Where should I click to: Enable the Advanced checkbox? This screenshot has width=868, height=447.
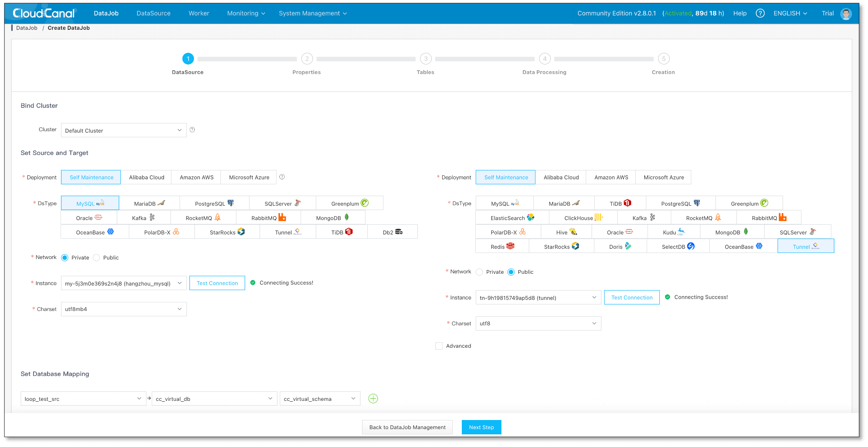pyautogui.click(x=439, y=346)
